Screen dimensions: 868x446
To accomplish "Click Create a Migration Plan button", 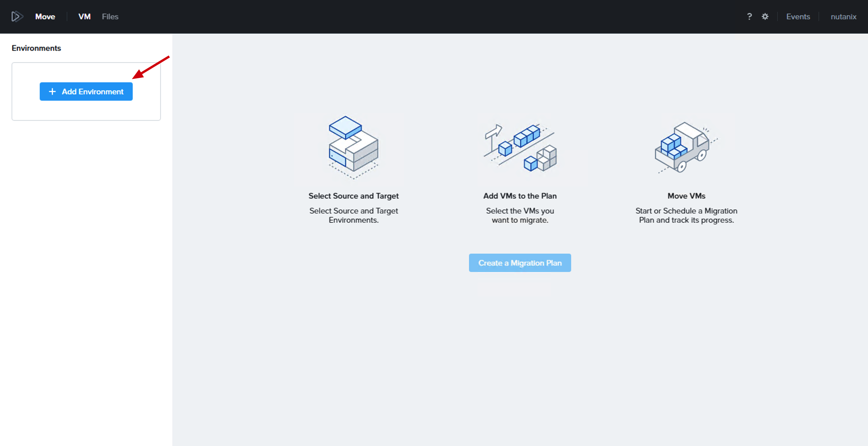I will coord(520,263).
